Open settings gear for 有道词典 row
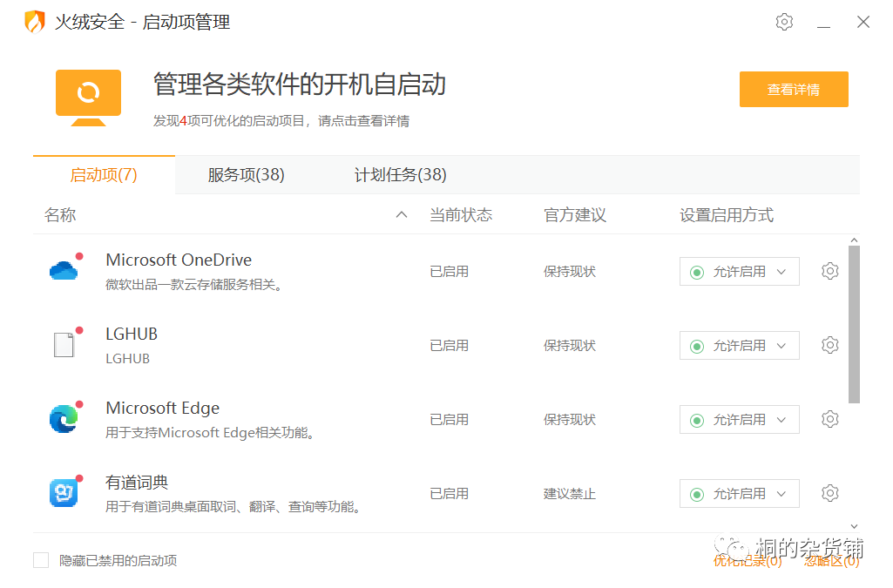The width and height of the screenshot is (893, 588). [x=829, y=493]
